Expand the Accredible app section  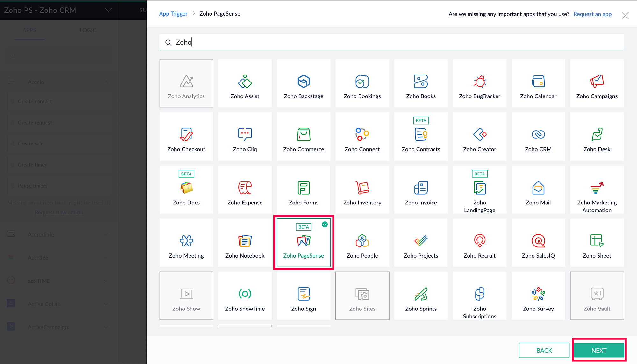click(x=106, y=235)
